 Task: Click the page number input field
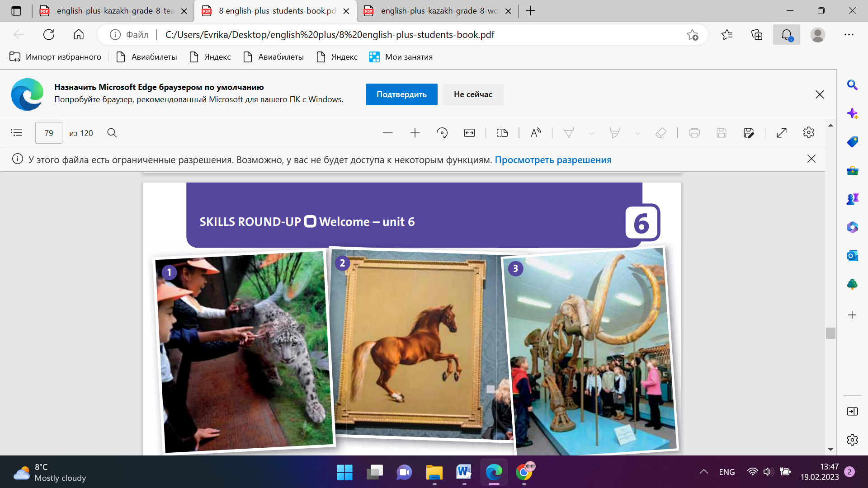pyautogui.click(x=49, y=133)
